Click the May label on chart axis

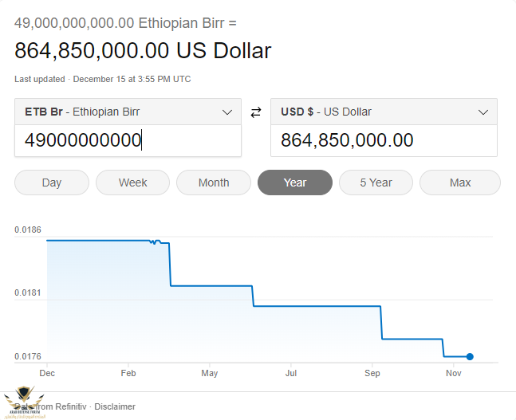coord(210,373)
